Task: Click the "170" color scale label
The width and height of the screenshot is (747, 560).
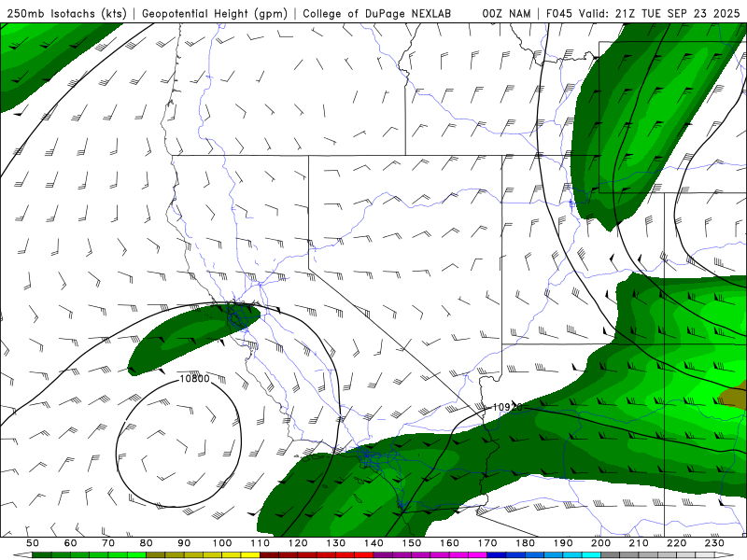Action: [487, 543]
